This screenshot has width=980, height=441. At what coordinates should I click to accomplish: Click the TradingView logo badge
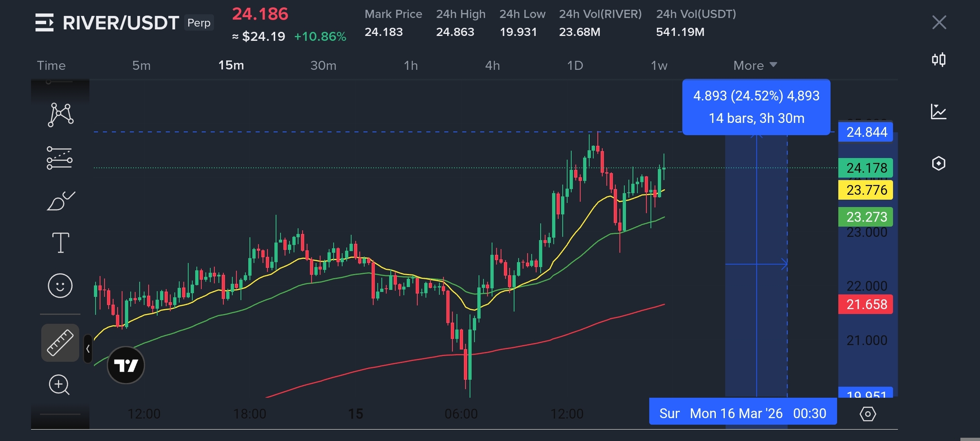click(x=126, y=365)
